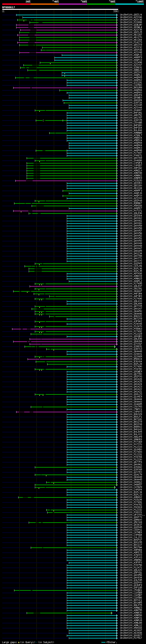Click the UniRef100_P27517 hit label
This screenshot has width=146, height=644.
click(131, 638)
